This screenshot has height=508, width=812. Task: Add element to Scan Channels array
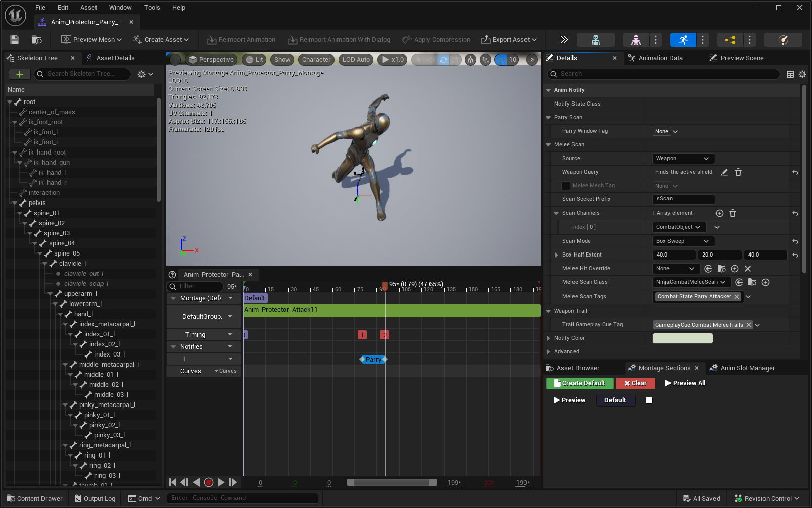pyautogui.click(x=720, y=213)
